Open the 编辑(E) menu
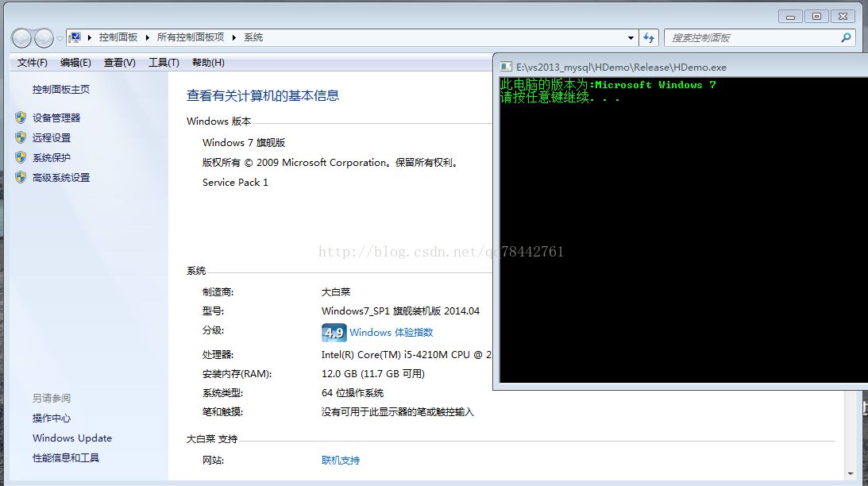This screenshot has width=868, height=486. (x=75, y=63)
